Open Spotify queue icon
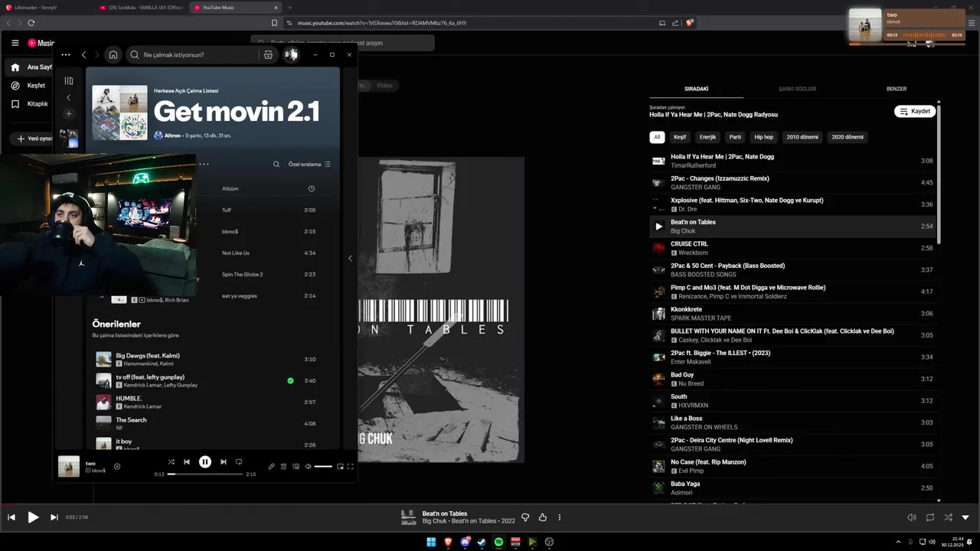980x551 pixels. [283, 466]
